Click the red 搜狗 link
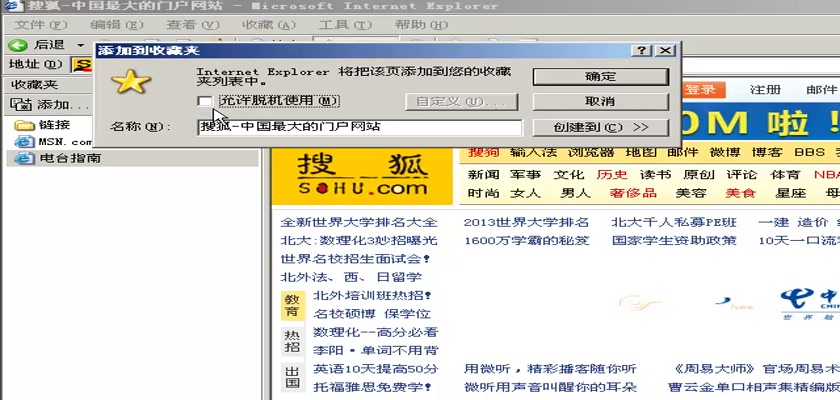 click(483, 152)
